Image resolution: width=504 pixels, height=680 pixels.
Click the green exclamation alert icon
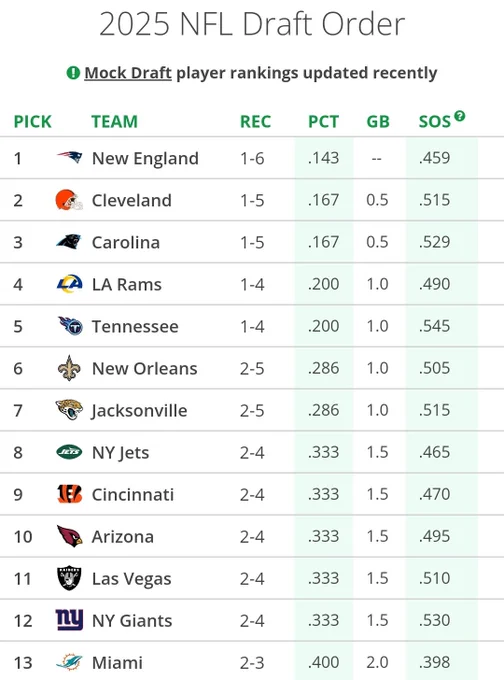pos(73,73)
